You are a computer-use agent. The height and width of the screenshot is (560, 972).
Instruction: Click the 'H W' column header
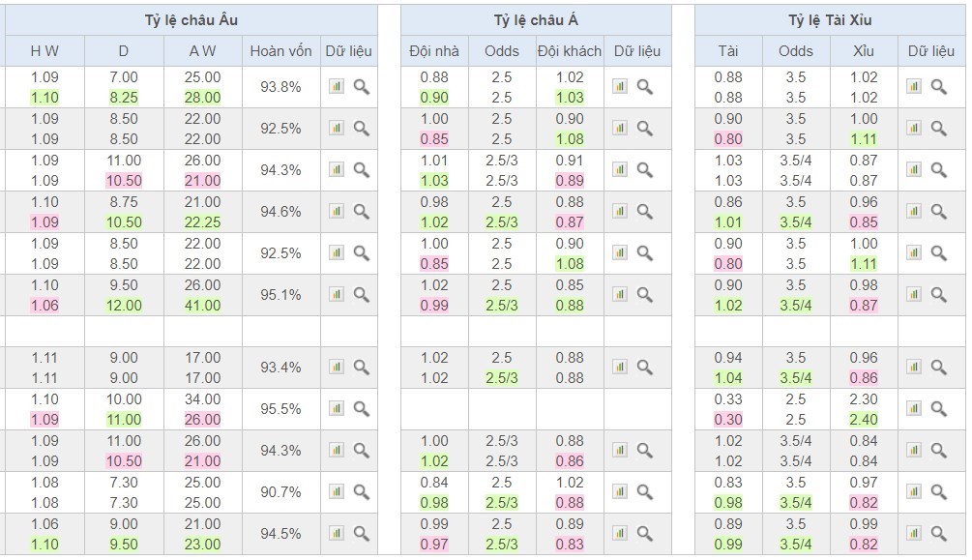coord(44,51)
